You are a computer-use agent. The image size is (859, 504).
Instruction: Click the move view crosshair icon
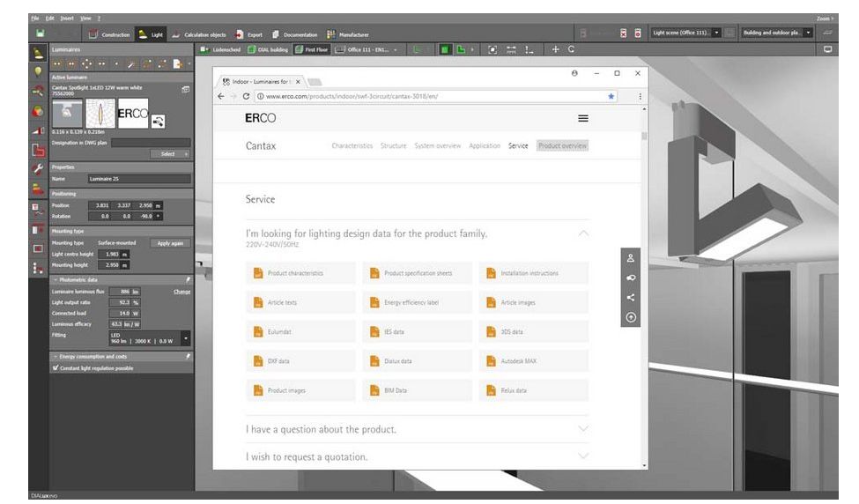point(555,49)
